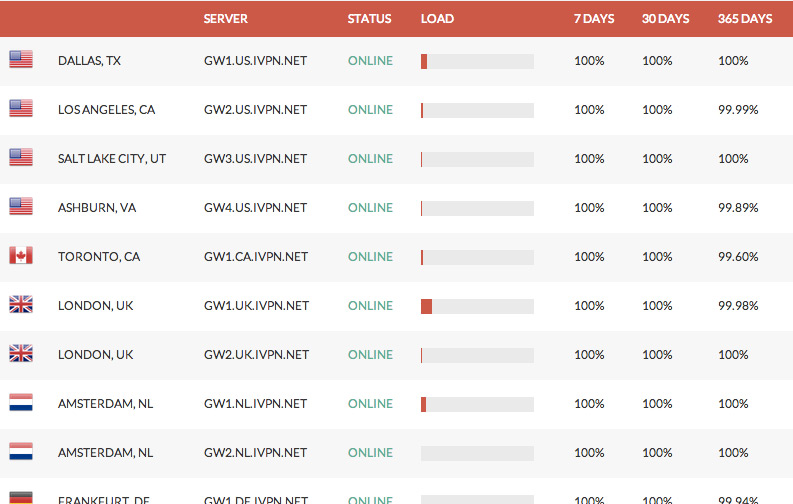This screenshot has height=504, width=793.
Task: Select the LOAD column header
Action: click(437, 18)
